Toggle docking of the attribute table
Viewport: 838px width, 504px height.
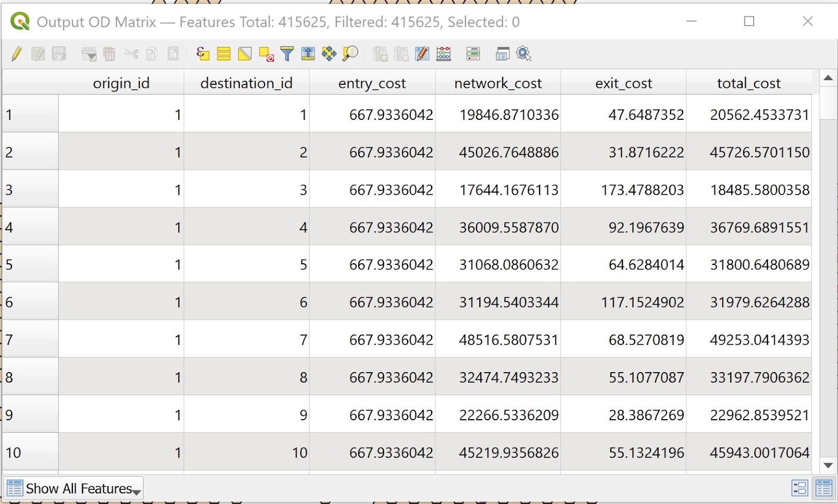coord(502,54)
